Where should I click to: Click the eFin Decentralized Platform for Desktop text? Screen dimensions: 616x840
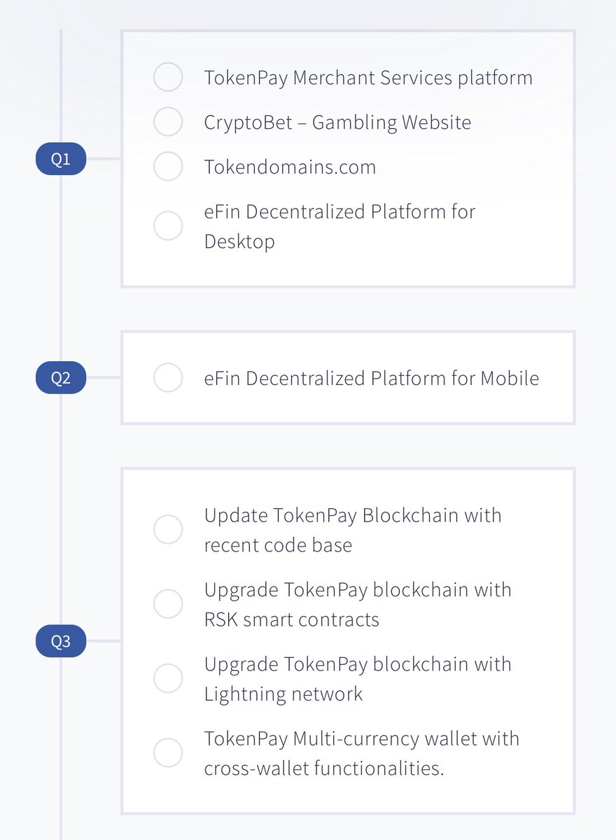tap(339, 226)
